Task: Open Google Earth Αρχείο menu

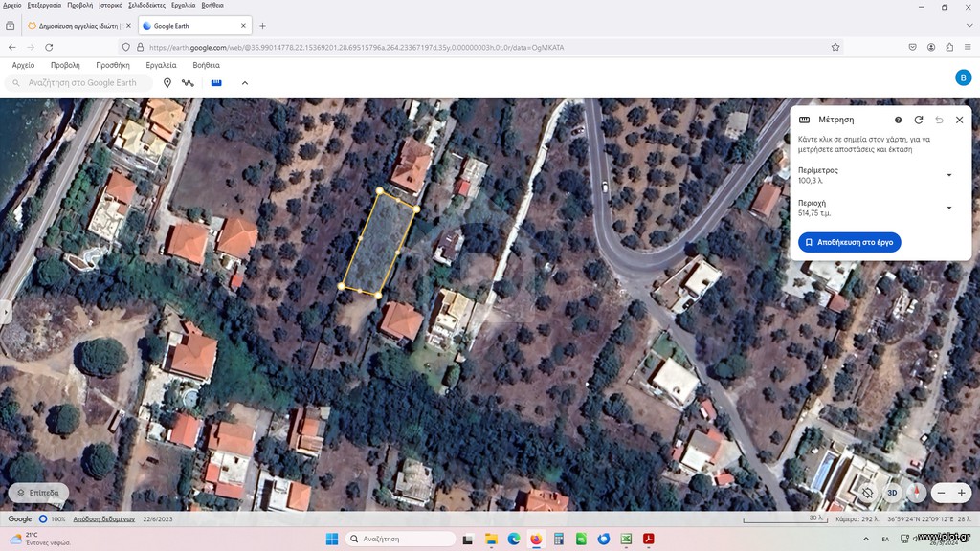Action: [23, 65]
